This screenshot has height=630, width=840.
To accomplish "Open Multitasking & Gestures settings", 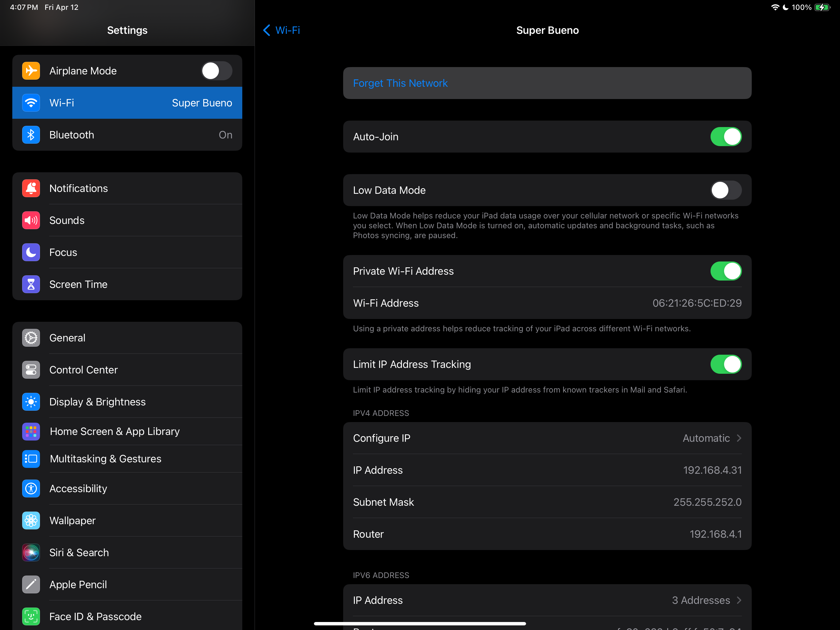I will point(127,459).
